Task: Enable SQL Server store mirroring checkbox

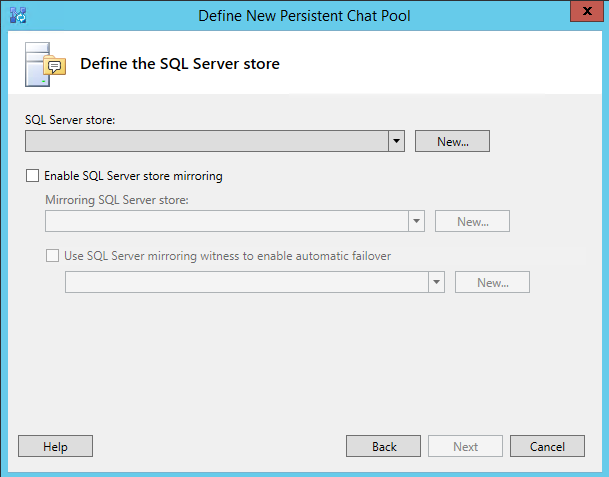Action: pyautogui.click(x=32, y=176)
